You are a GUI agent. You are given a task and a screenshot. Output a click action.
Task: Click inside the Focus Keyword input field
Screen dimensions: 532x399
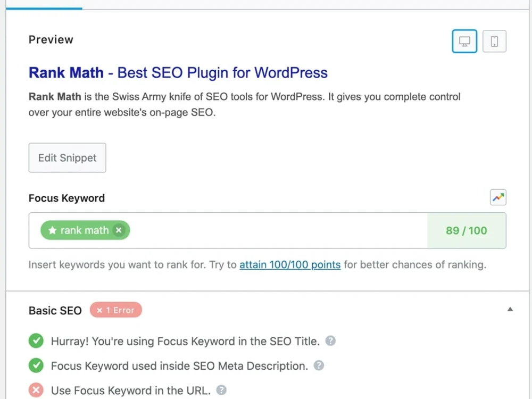pyautogui.click(x=278, y=230)
